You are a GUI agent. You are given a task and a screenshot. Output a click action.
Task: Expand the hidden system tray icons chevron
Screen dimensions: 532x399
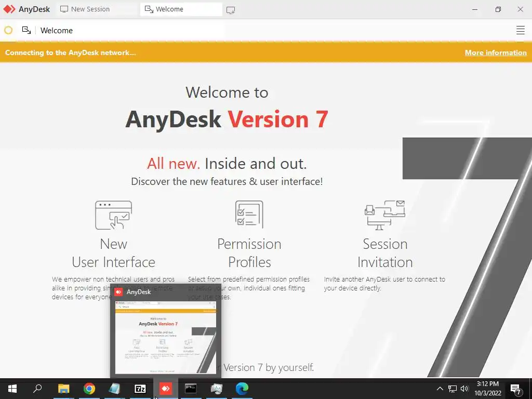pos(440,389)
